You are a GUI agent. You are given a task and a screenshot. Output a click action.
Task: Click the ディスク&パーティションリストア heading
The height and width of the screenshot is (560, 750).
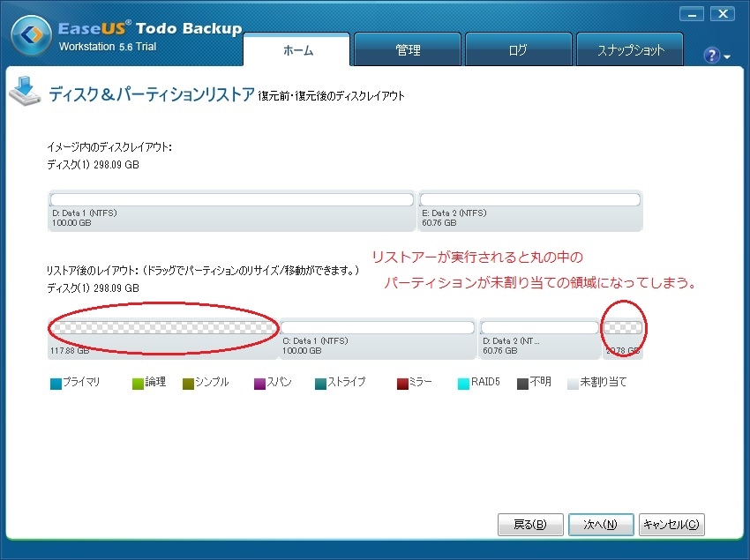(151, 94)
